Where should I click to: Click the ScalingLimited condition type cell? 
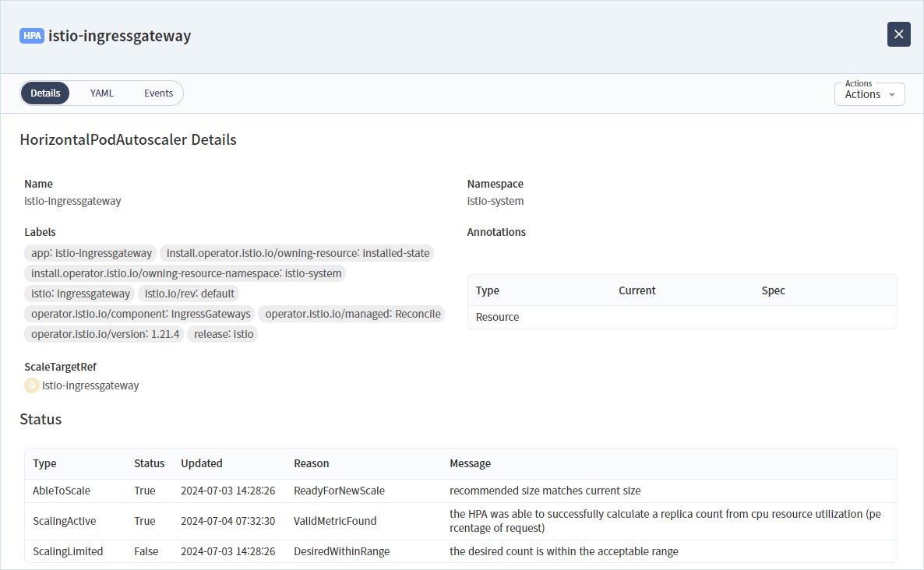coord(68,551)
